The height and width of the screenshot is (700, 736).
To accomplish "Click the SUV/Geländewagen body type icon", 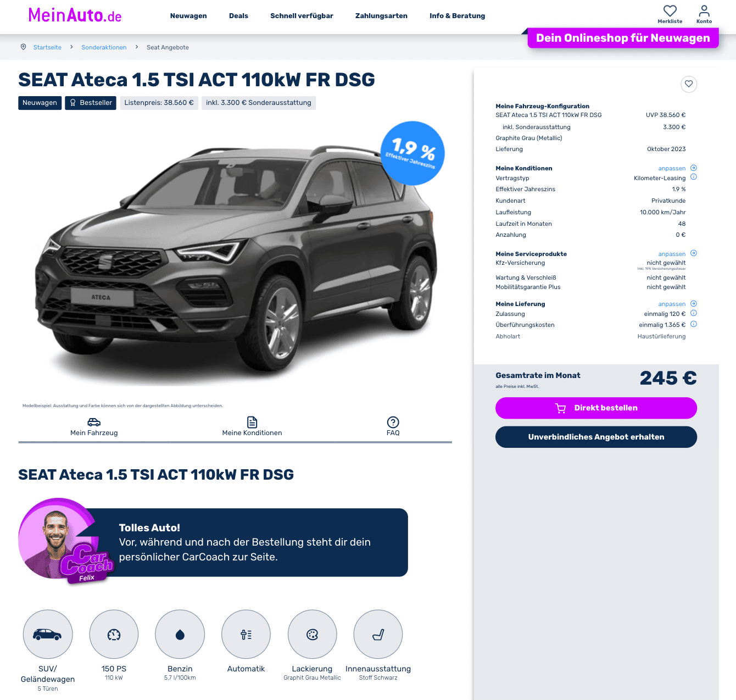I will (x=48, y=634).
